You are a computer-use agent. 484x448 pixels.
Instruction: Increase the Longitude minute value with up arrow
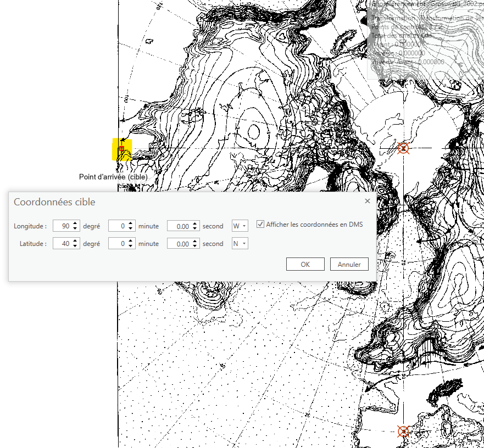131,223
